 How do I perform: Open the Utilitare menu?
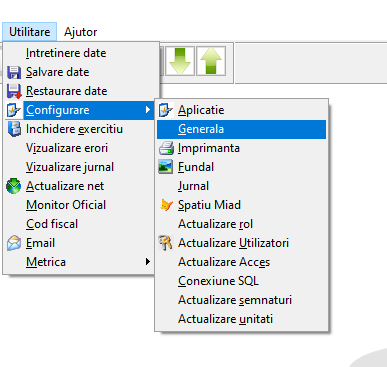point(30,32)
